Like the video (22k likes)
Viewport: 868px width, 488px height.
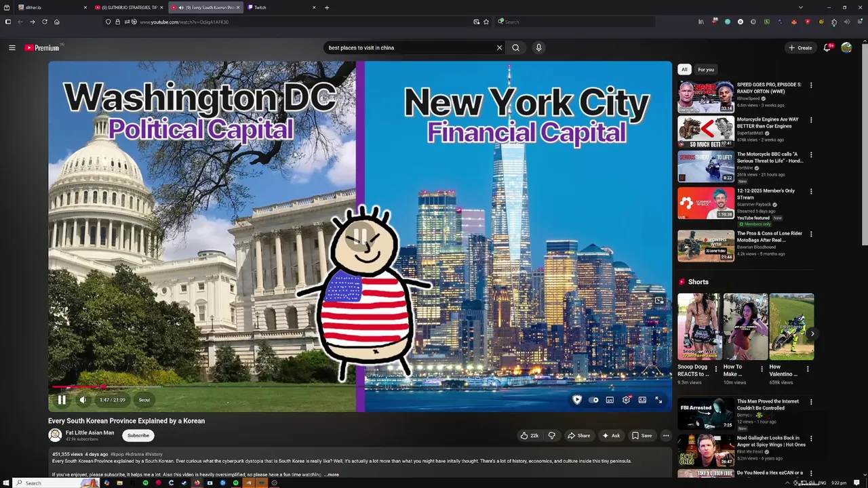pyautogui.click(x=529, y=436)
